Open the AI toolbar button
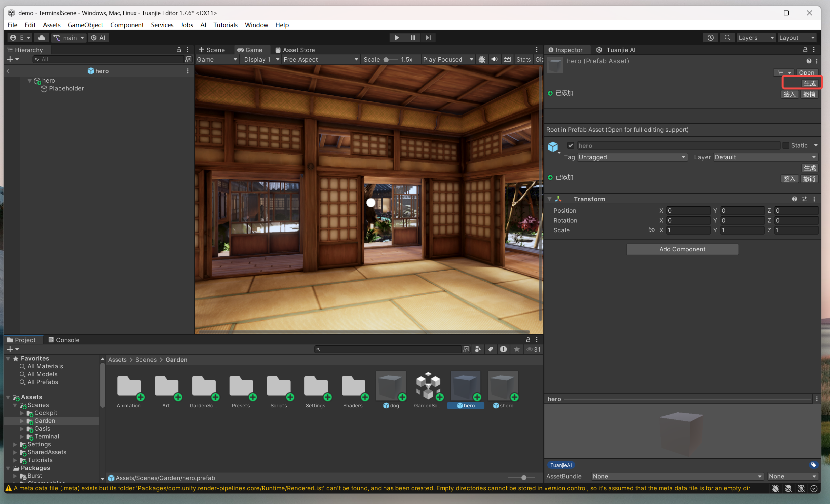The image size is (830, 504). 98,38
